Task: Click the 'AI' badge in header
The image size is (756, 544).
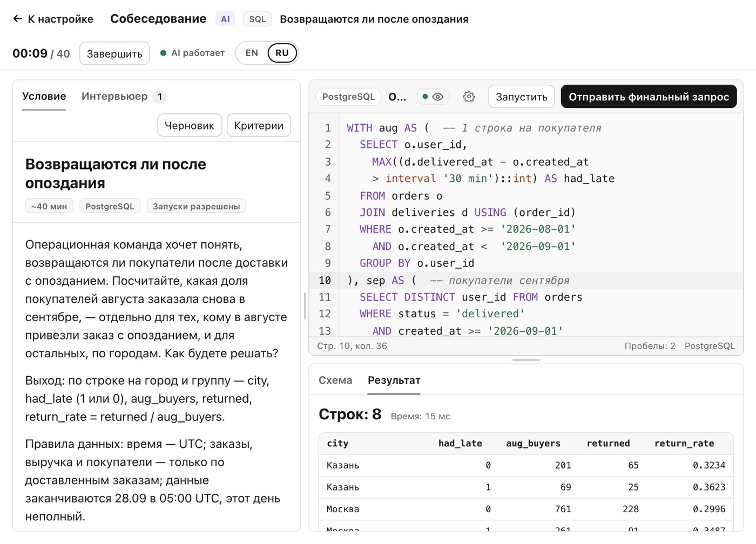Action: [x=225, y=19]
